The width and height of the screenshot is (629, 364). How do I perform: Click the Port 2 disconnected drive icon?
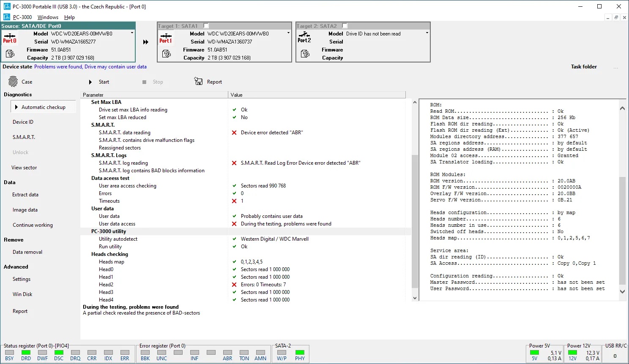[304, 38]
